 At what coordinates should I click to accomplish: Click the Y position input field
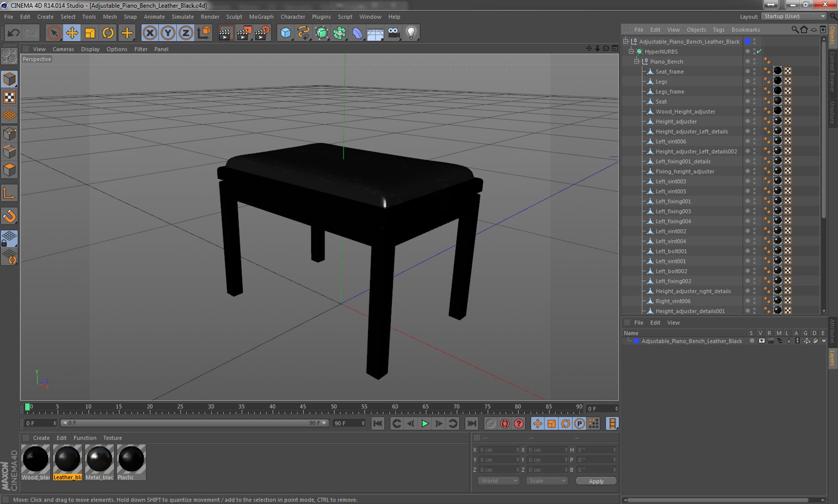[499, 460]
